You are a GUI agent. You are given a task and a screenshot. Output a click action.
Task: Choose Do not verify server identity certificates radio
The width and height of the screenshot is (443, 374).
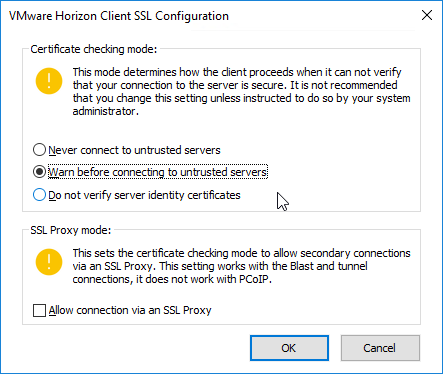tap(39, 195)
